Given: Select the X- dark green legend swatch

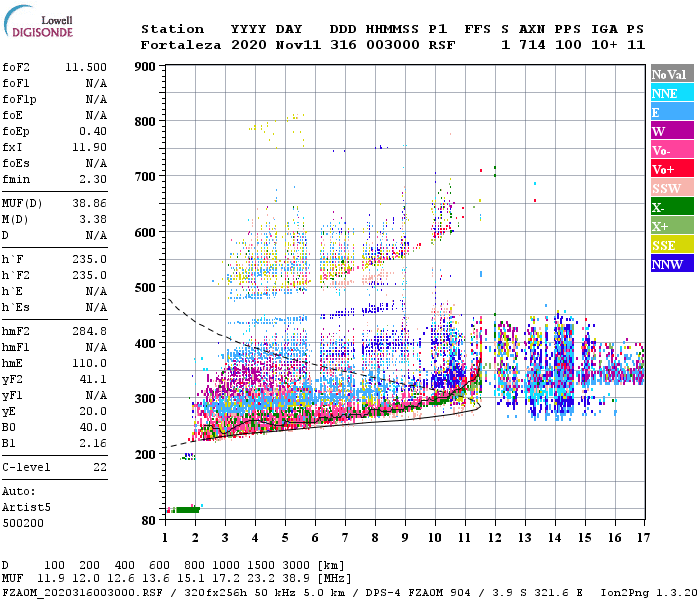Looking at the screenshot, I should click(672, 207).
